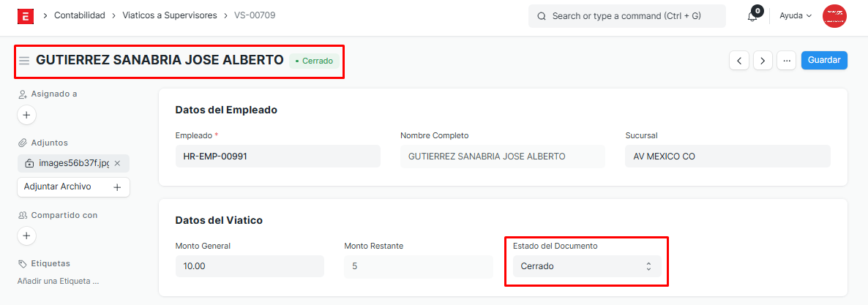Go to next document arrow

click(x=763, y=61)
